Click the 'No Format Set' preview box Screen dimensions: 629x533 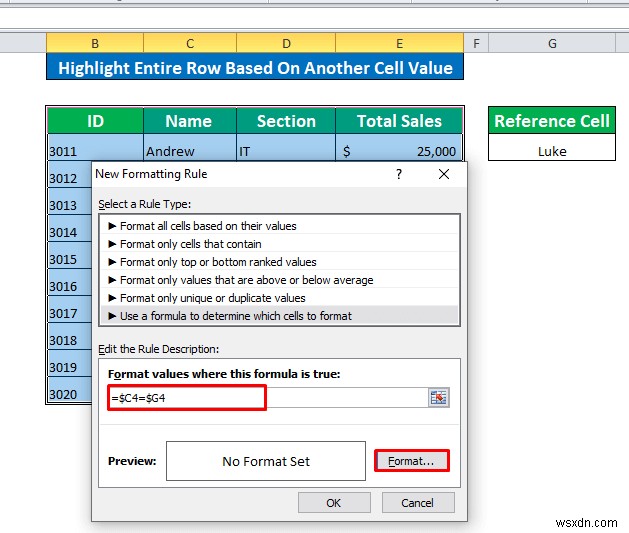click(x=266, y=461)
